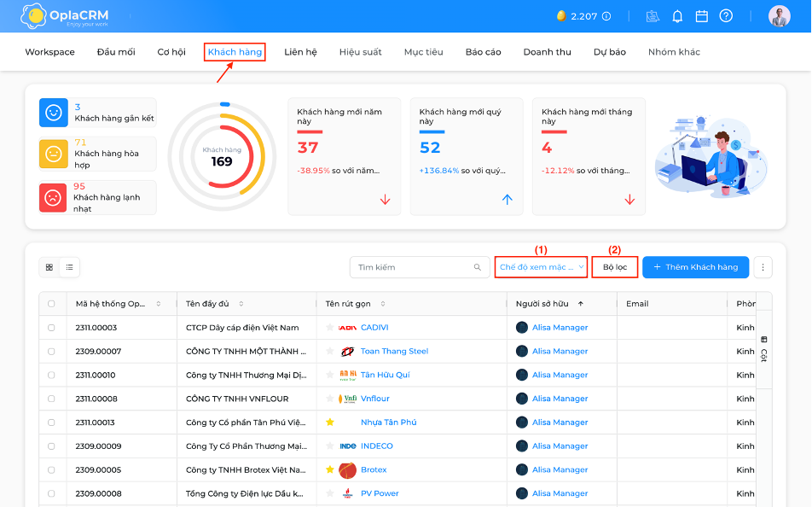The image size is (812, 507).
Task: Open the Dự báo tab
Action: coord(610,52)
